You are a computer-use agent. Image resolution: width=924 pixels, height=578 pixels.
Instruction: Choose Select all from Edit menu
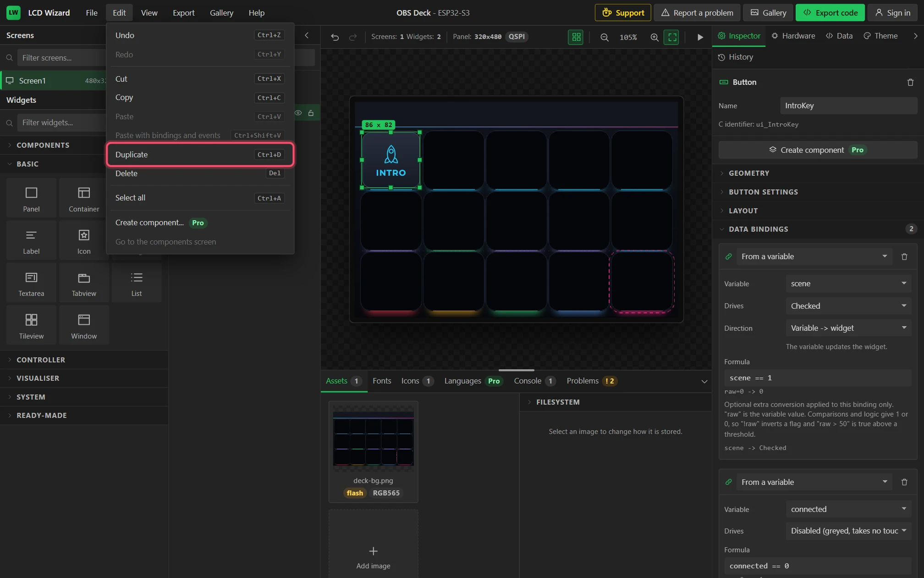coord(200,198)
